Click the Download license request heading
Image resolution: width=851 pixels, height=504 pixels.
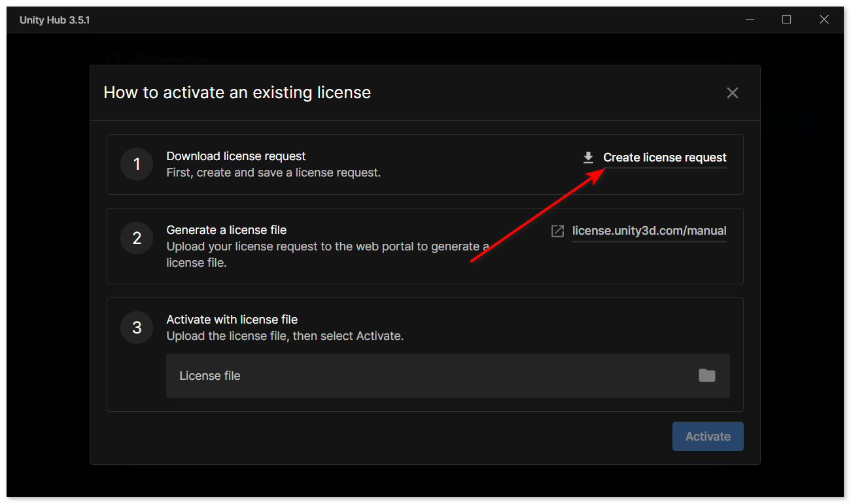coord(236,156)
